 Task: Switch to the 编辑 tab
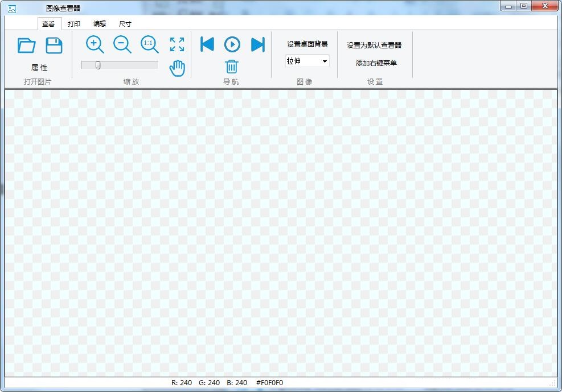[x=99, y=23]
